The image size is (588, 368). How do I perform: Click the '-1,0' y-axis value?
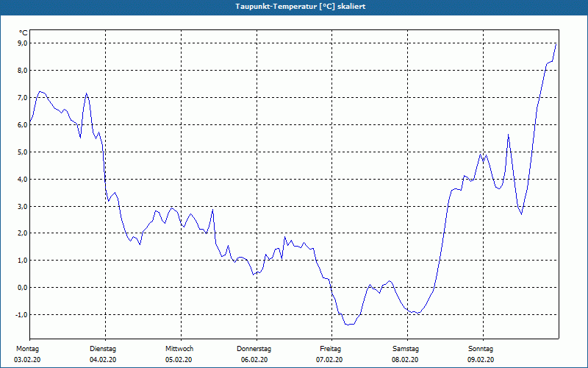[21, 315]
